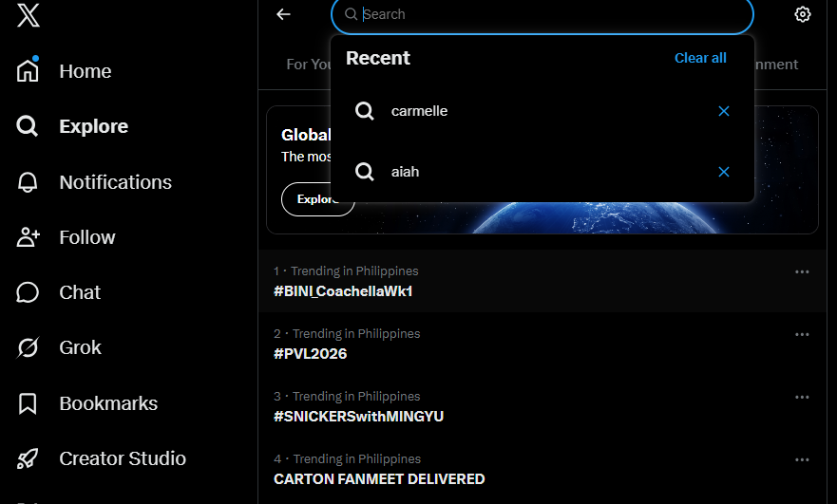Click search magnifier inside search box
Viewport: 837px width, 504px height.
351,14
